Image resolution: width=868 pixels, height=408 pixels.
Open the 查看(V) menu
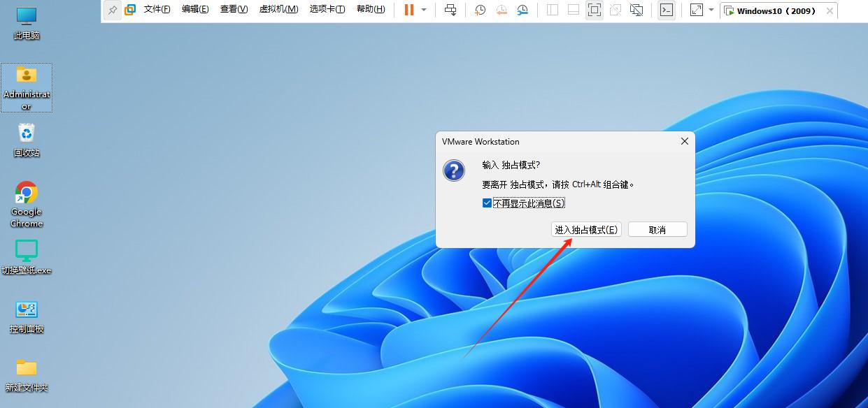click(234, 10)
